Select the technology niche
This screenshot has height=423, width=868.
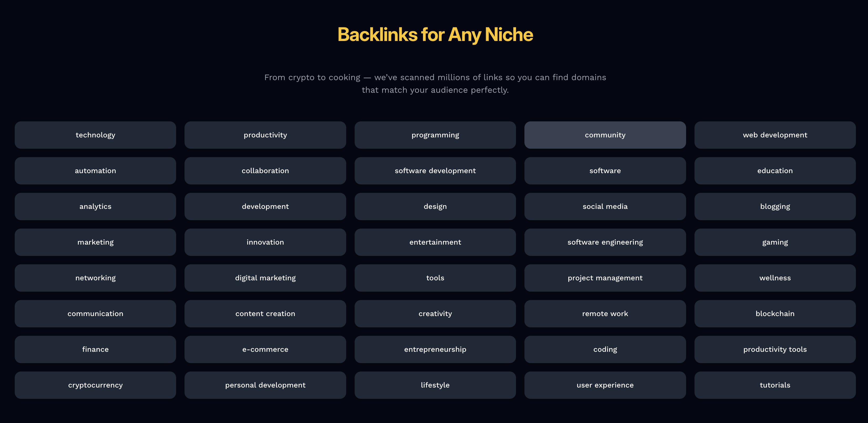pos(95,135)
